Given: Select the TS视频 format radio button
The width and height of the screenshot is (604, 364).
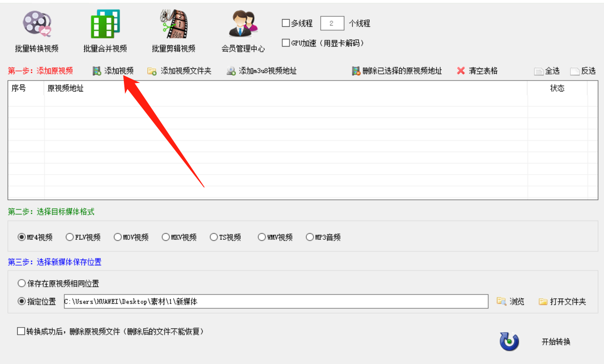Looking at the screenshot, I should 214,237.
